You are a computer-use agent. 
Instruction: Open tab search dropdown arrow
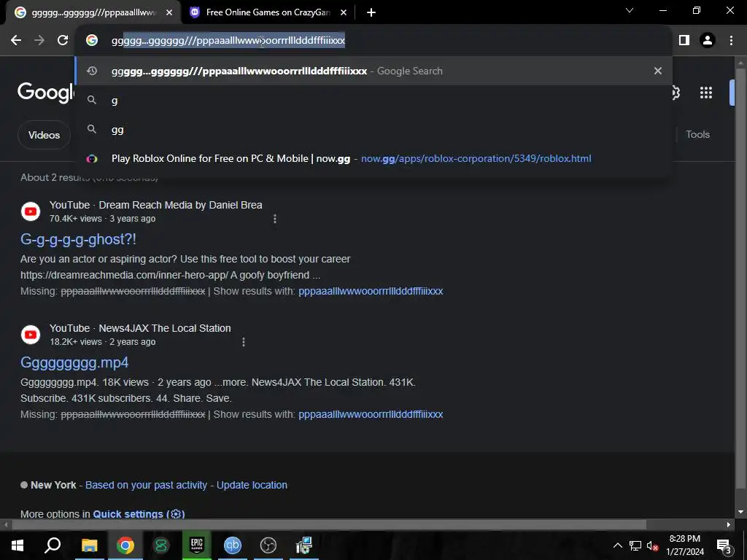coord(630,10)
